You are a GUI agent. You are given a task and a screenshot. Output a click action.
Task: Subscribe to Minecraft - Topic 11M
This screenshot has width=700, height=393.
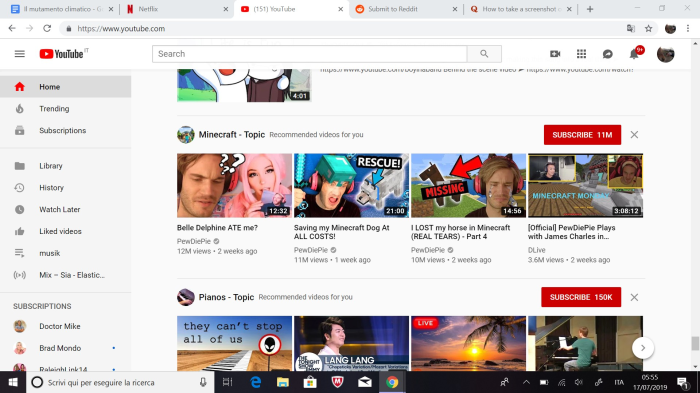pyautogui.click(x=582, y=135)
